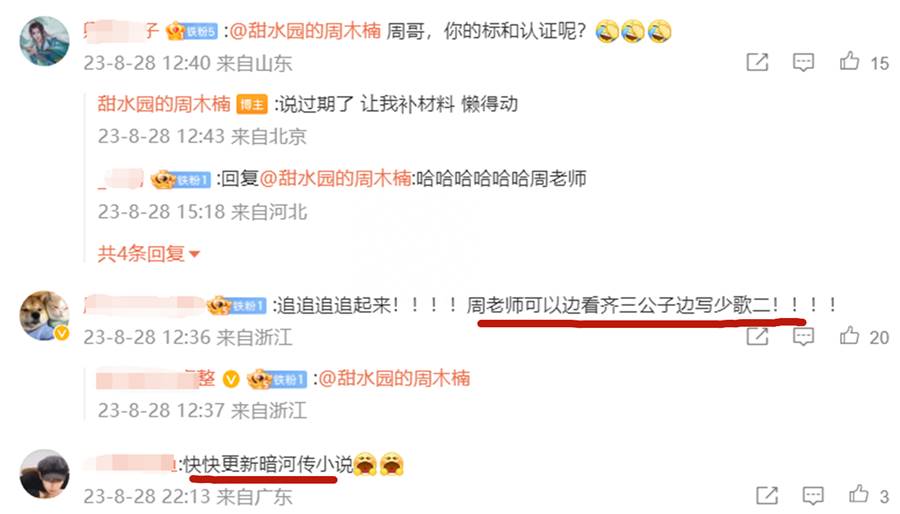Like the Zhejiang comment with 20 likes
900x514 pixels.
click(850, 336)
